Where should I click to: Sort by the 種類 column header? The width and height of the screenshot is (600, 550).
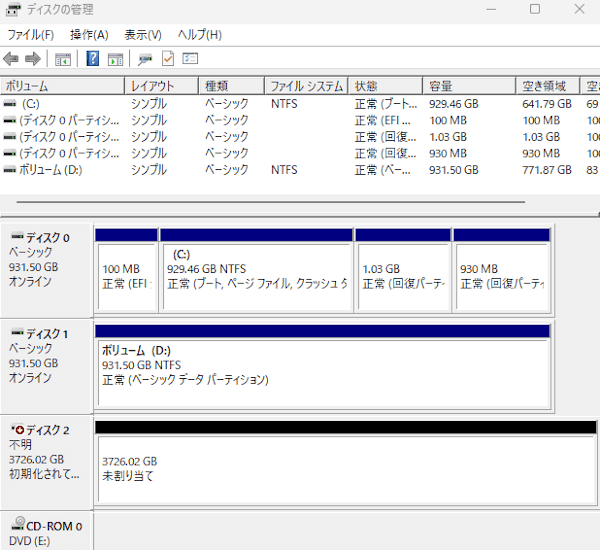[x=232, y=86]
